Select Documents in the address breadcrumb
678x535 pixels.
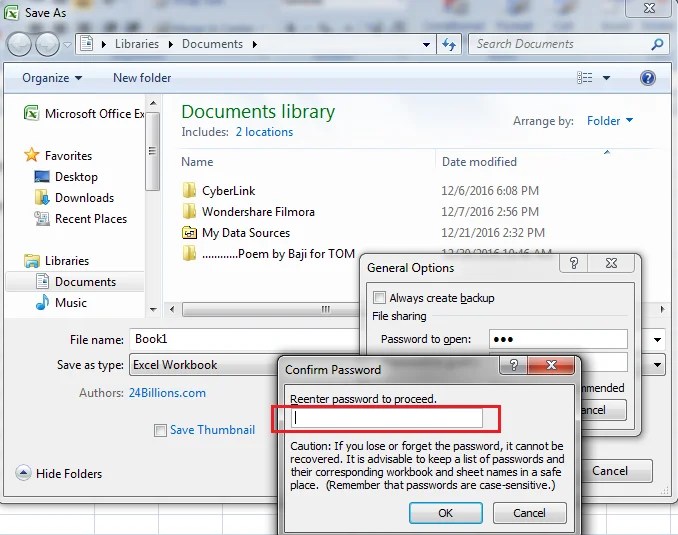(212, 44)
